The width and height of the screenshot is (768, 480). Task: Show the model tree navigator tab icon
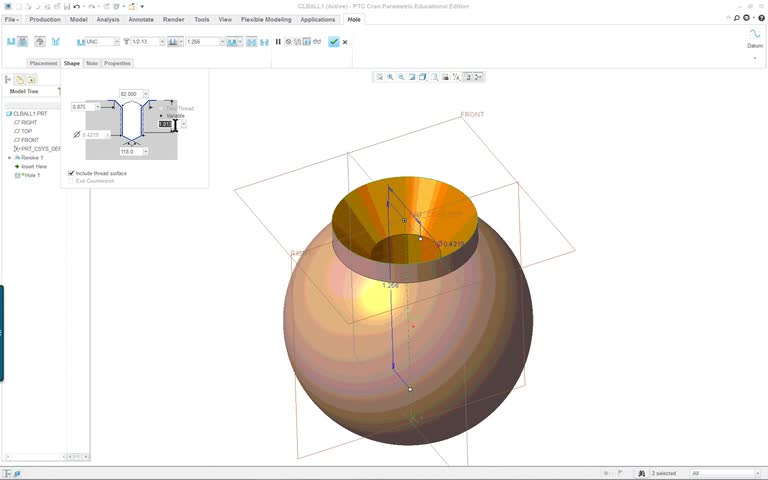[8, 79]
